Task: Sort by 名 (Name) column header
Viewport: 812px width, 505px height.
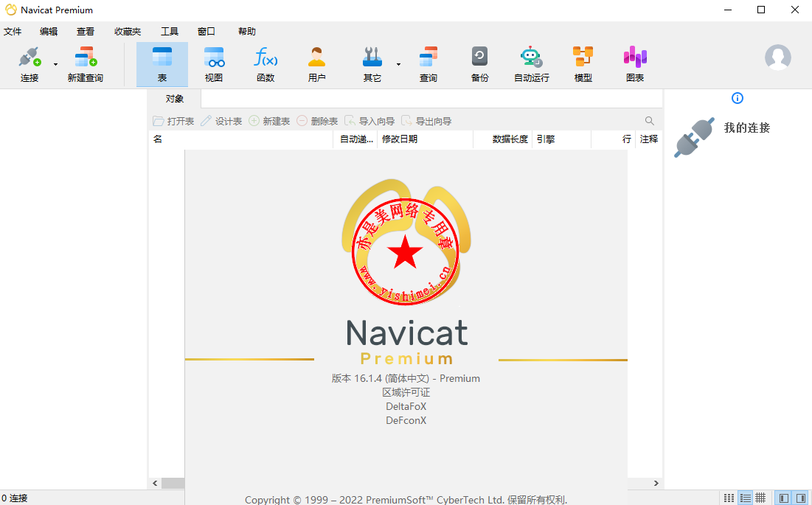Action: [x=241, y=139]
